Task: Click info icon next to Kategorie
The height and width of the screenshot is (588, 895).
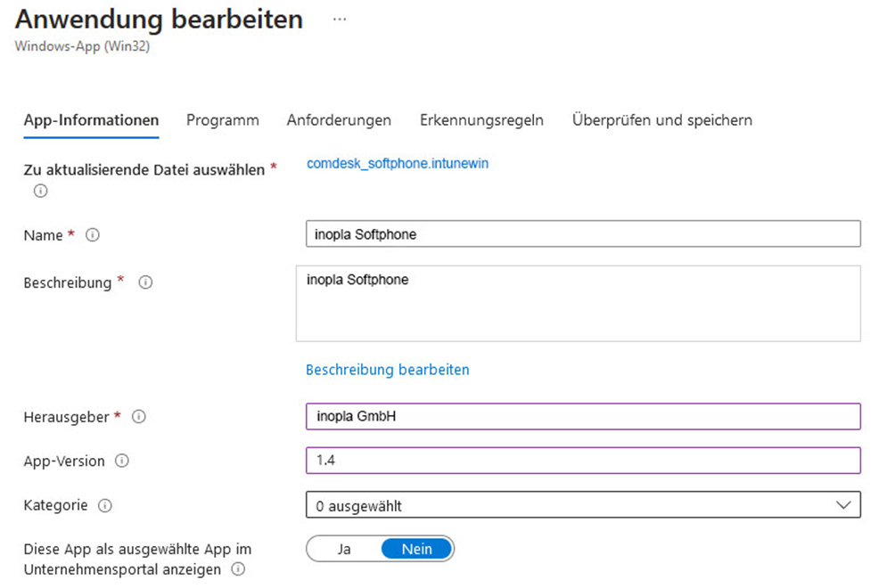Action: (x=105, y=506)
